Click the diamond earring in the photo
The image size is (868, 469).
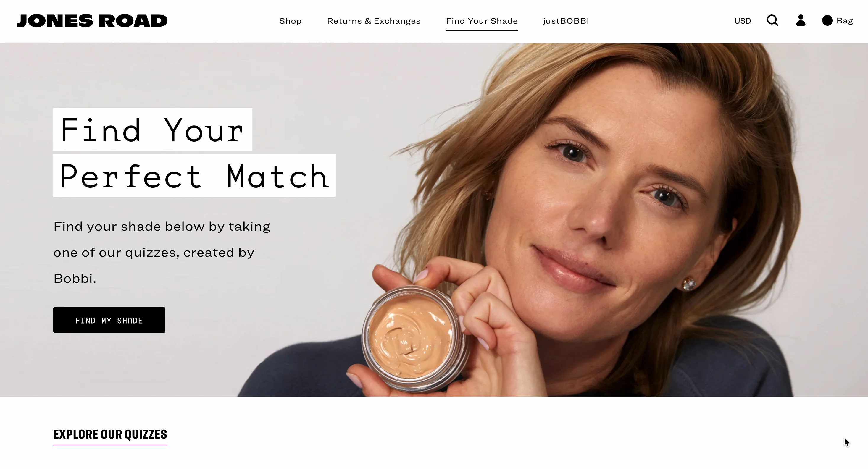(x=689, y=284)
